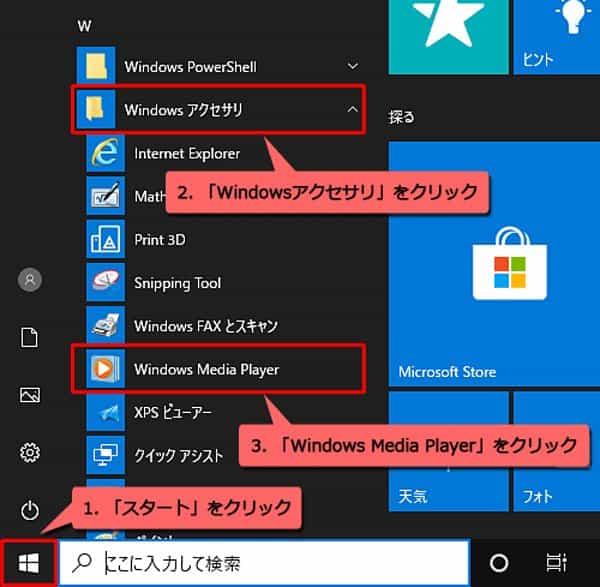Open the user account avatar icon
The width and height of the screenshot is (600, 587).
tap(29, 280)
